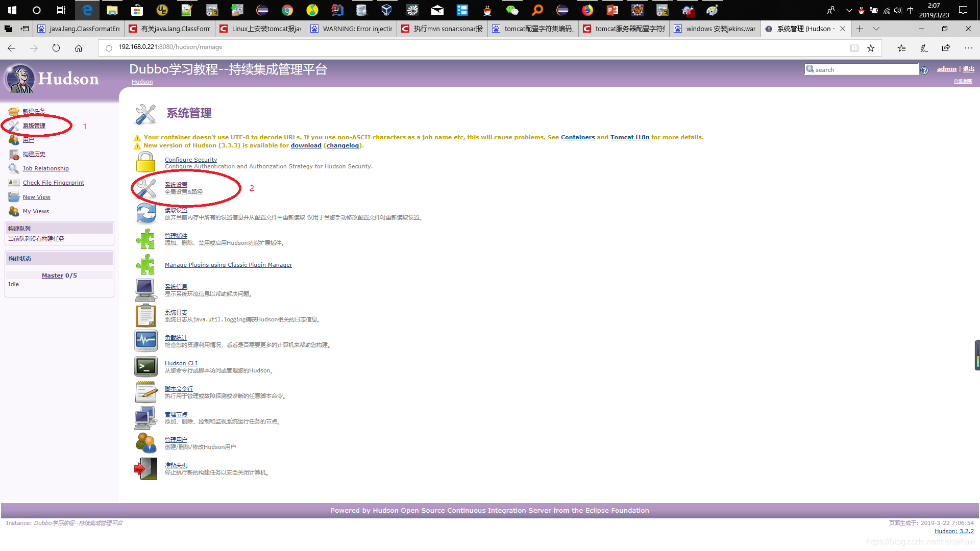Click the 退出 logout link

[x=969, y=69]
